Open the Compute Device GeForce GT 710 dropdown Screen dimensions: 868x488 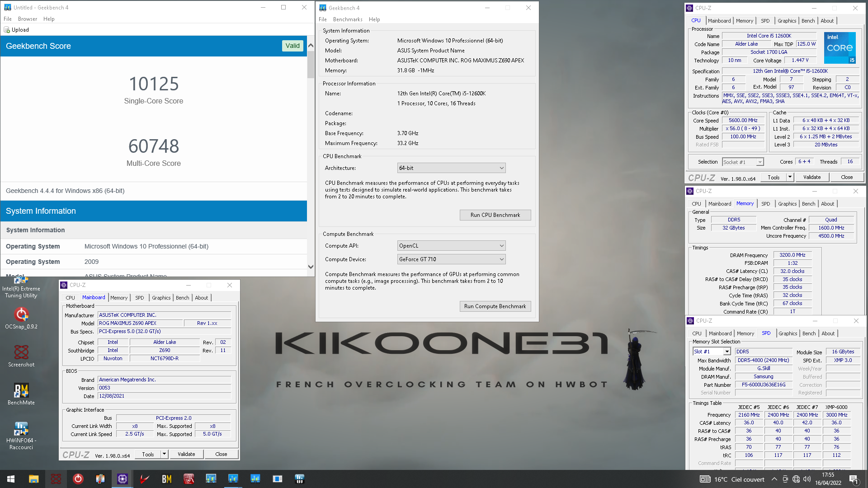(451, 259)
